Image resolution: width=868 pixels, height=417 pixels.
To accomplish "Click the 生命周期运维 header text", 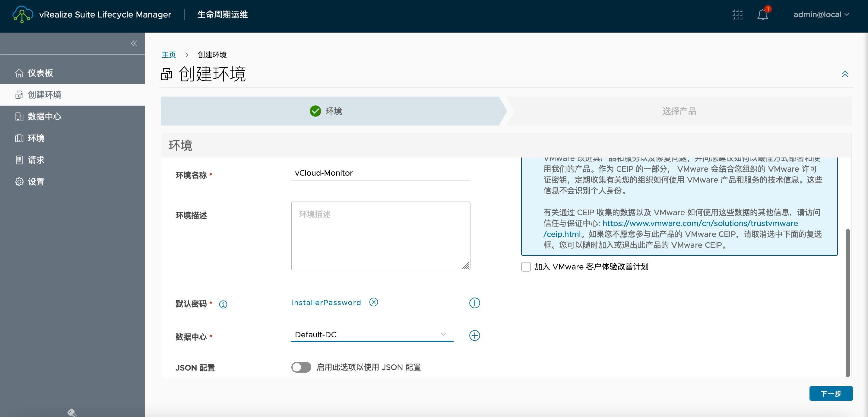I will 222,14.
